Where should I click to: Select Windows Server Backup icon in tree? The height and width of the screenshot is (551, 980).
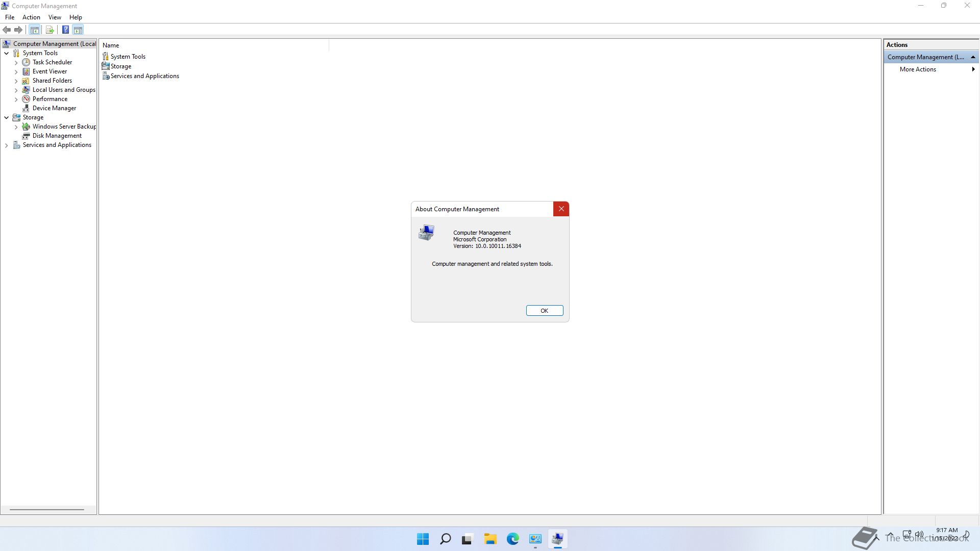coord(26,127)
